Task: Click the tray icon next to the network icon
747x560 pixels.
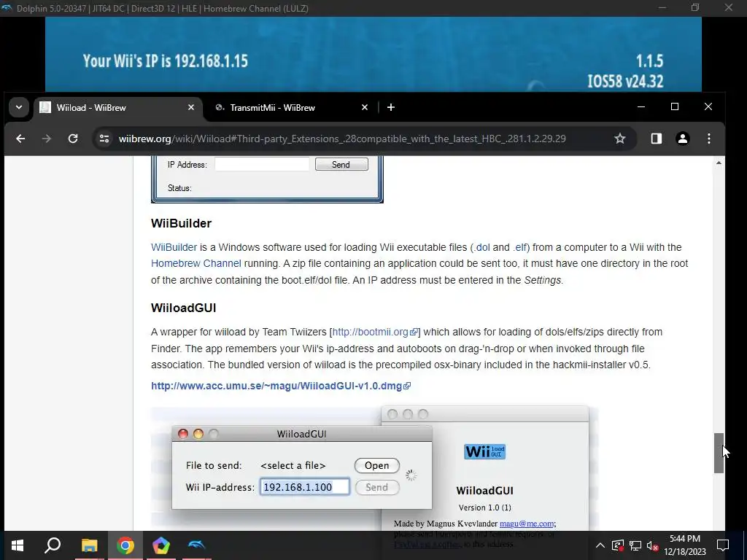Action: (617, 545)
